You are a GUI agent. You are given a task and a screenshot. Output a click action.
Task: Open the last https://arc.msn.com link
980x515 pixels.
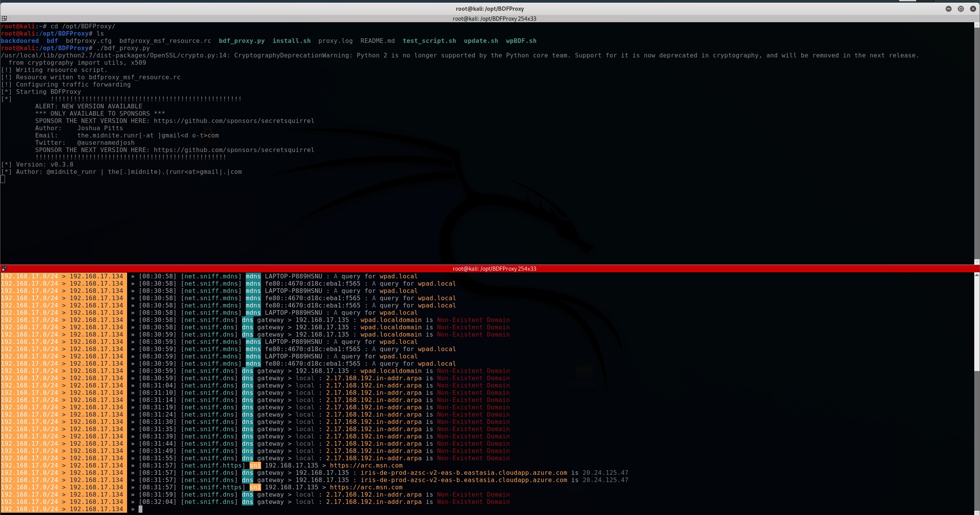[366, 487]
